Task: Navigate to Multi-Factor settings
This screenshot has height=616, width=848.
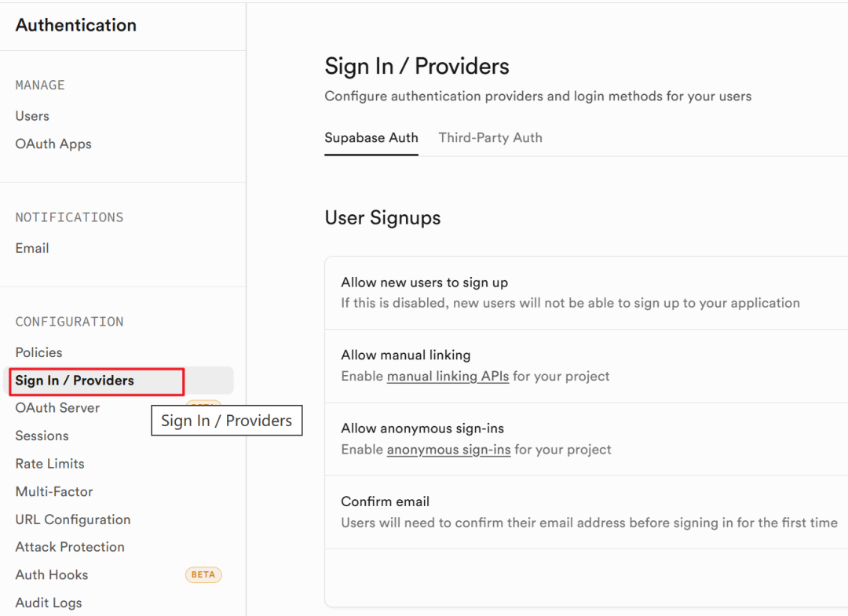Action: (54, 492)
